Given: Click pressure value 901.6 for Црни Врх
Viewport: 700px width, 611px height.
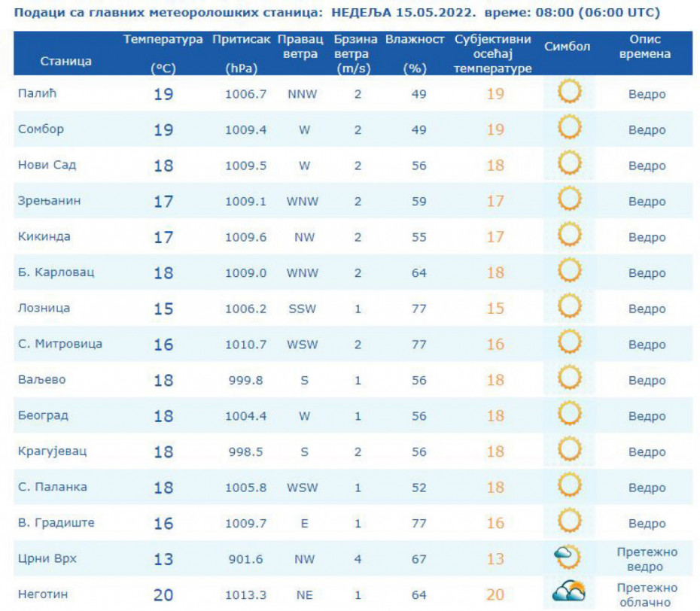Looking at the screenshot, I should (246, 559).
